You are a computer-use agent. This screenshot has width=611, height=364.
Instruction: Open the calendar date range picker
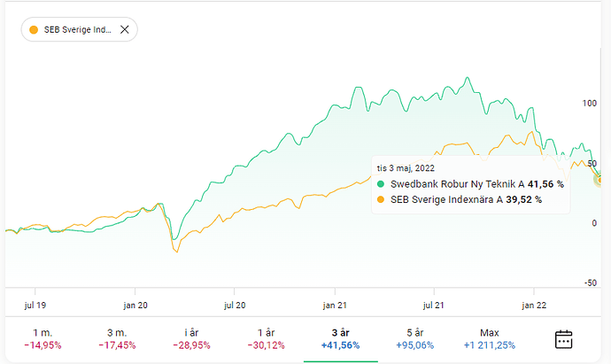pyautogui.click(x=563, y=339)
